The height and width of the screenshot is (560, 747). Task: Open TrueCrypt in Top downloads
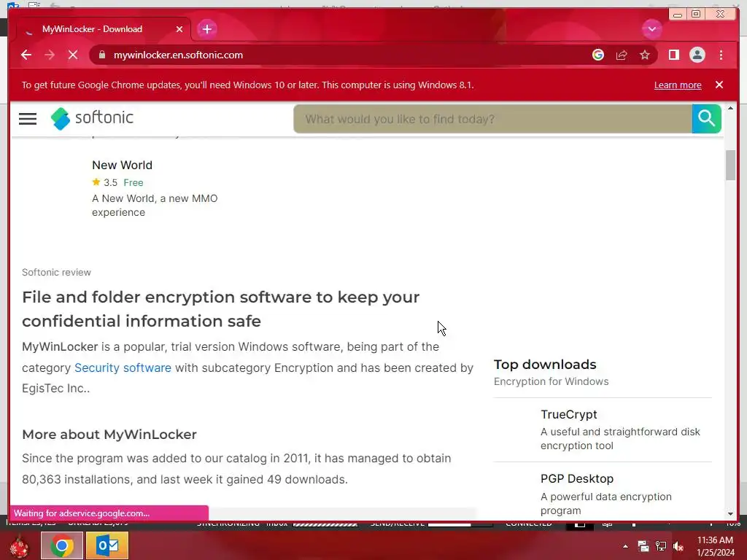pos(569,414)
